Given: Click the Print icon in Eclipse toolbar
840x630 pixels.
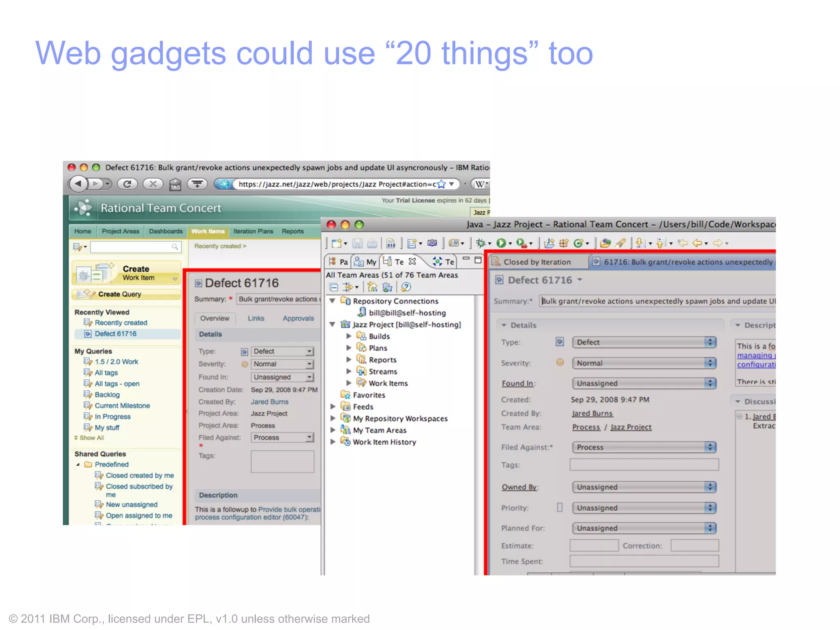Looking at the screenshot, I should (372, 243).
